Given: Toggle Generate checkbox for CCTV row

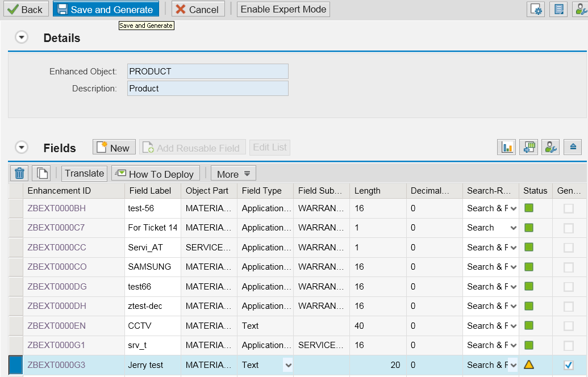Looking at the screenshot, I should pos(569,326).
